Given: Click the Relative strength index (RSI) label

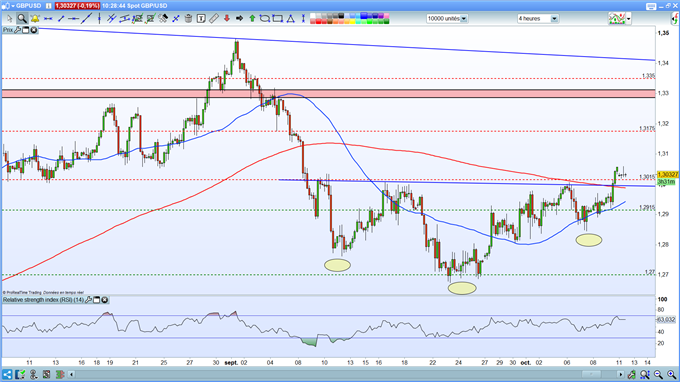Looking at the screenshot, I should 43,300.
